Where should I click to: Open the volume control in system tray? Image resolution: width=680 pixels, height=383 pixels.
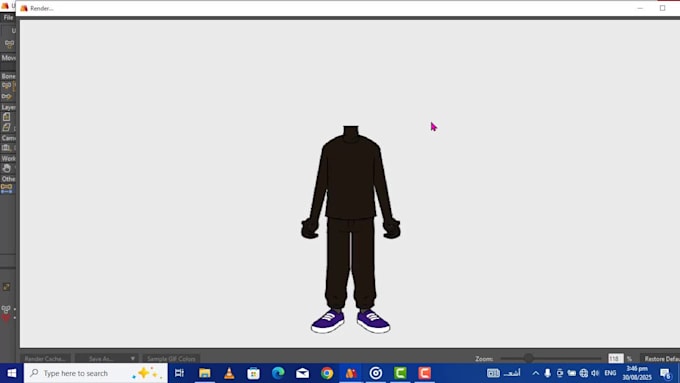click(x=595, y=373)
